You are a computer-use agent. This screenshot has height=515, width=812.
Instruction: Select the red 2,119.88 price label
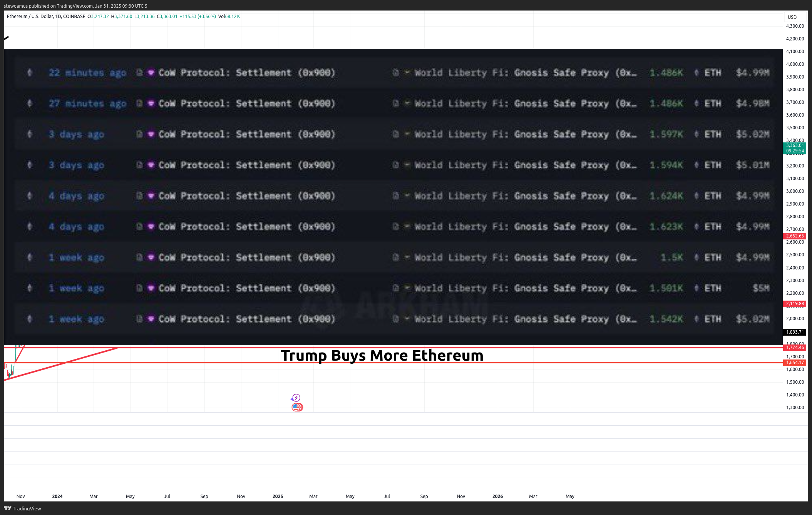coord(795,304)
